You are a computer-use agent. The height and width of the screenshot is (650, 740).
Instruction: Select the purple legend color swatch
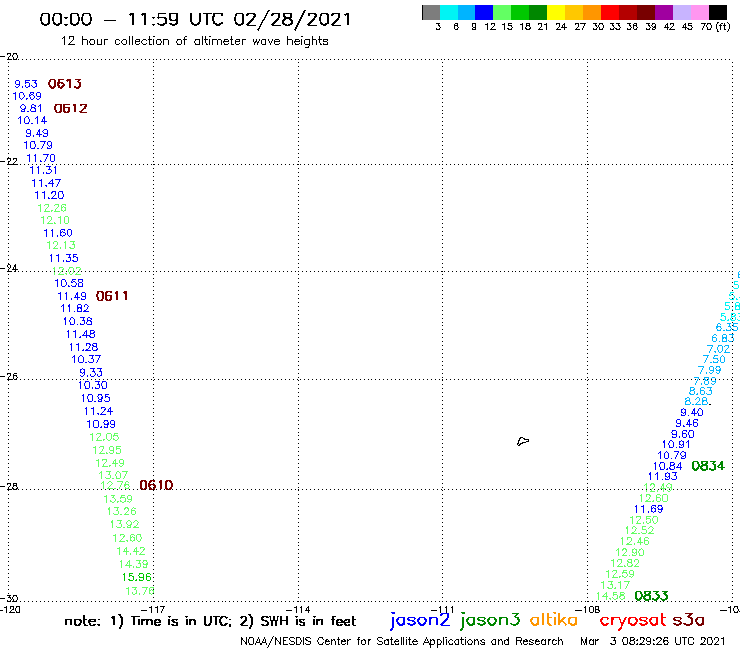coord(664,12)
